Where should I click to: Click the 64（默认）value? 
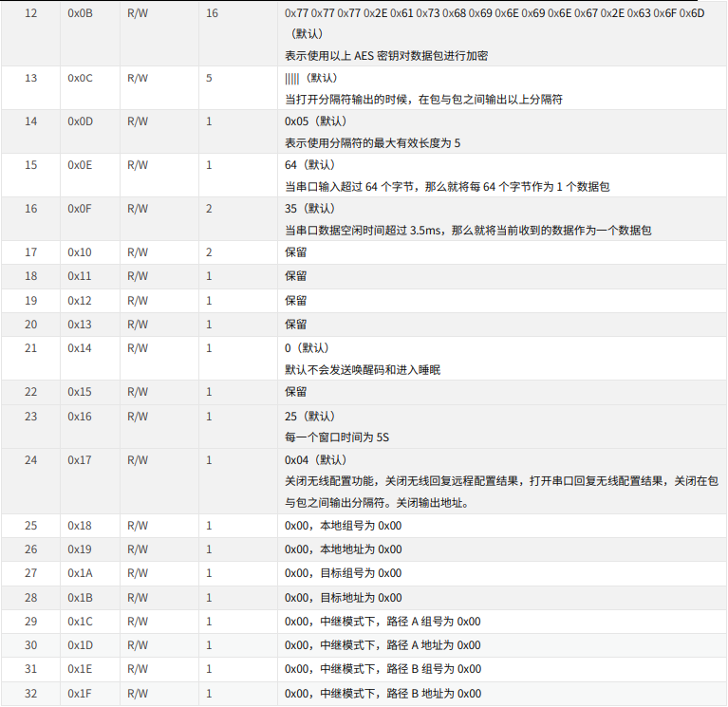[309, 165]
